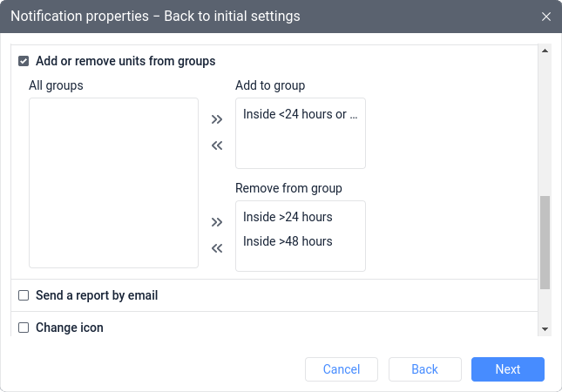The image size is (562, 392).
Task: Select 'Inside <24 hours or …' group
Action: 300,114
